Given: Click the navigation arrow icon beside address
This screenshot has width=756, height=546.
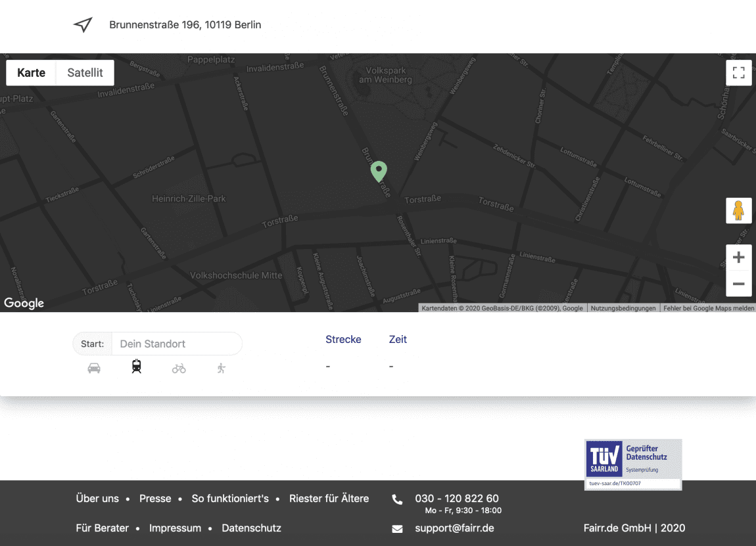Looking at the screenshot, I should pos(83,25).
